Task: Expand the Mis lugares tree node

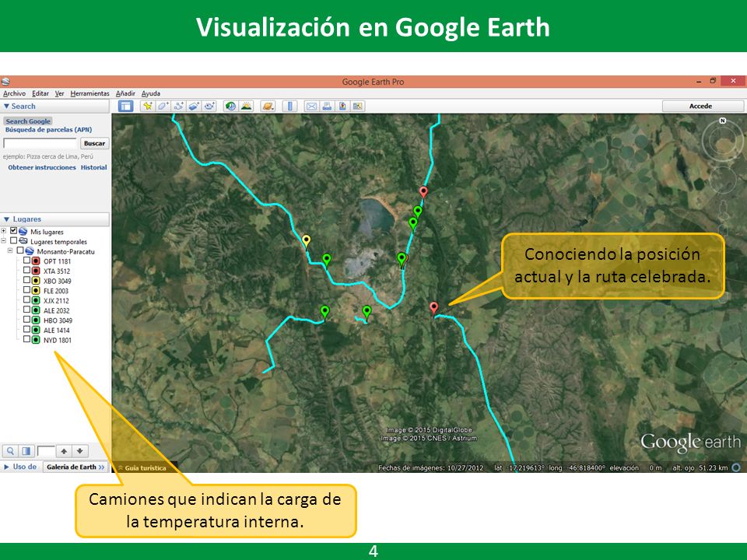Action: point(4,232)
